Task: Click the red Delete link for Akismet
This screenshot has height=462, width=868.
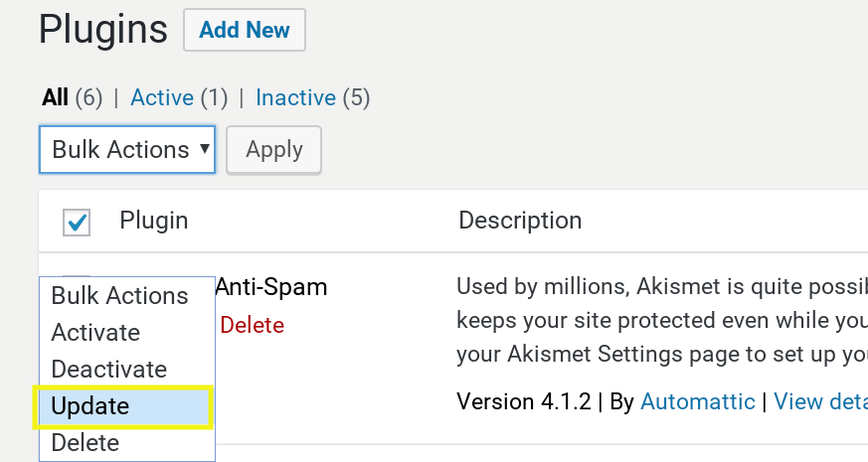Action: click(252, 326)
